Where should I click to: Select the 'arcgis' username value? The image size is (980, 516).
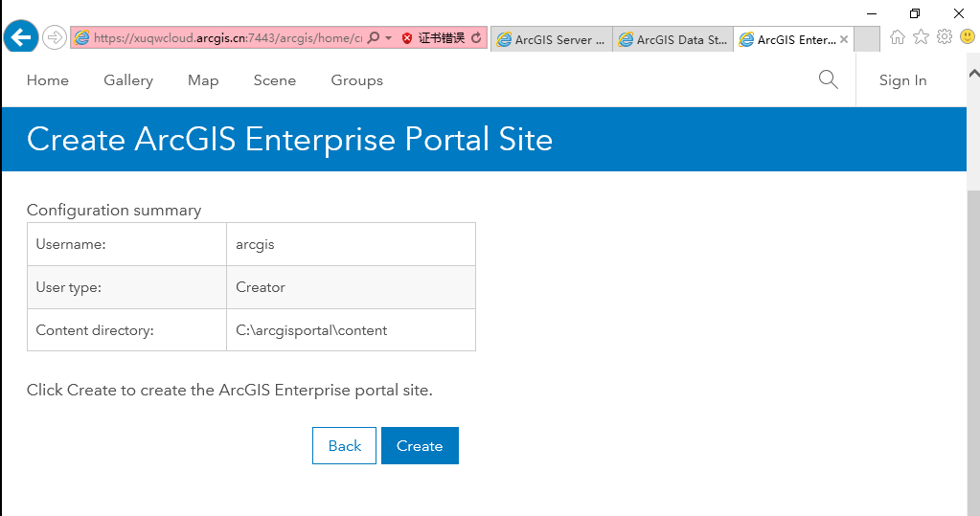pos(255,244)
